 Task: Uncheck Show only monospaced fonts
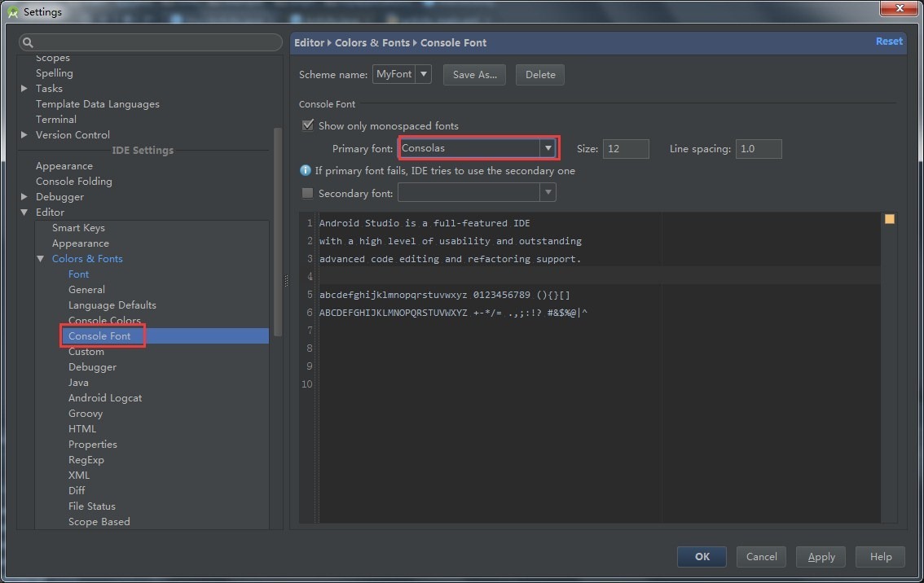(x=308, y=125)
